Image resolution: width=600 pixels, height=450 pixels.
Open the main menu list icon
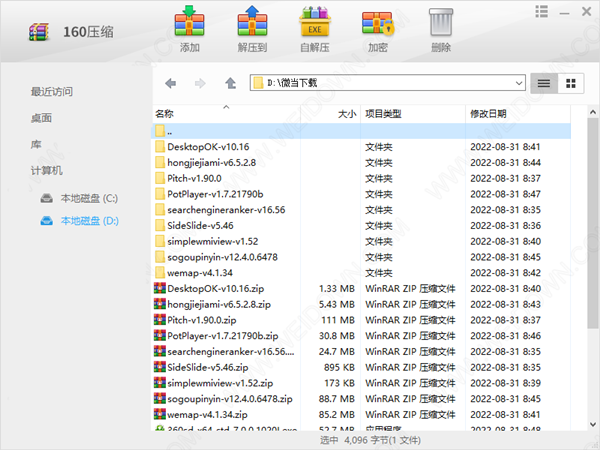[541, 11]
